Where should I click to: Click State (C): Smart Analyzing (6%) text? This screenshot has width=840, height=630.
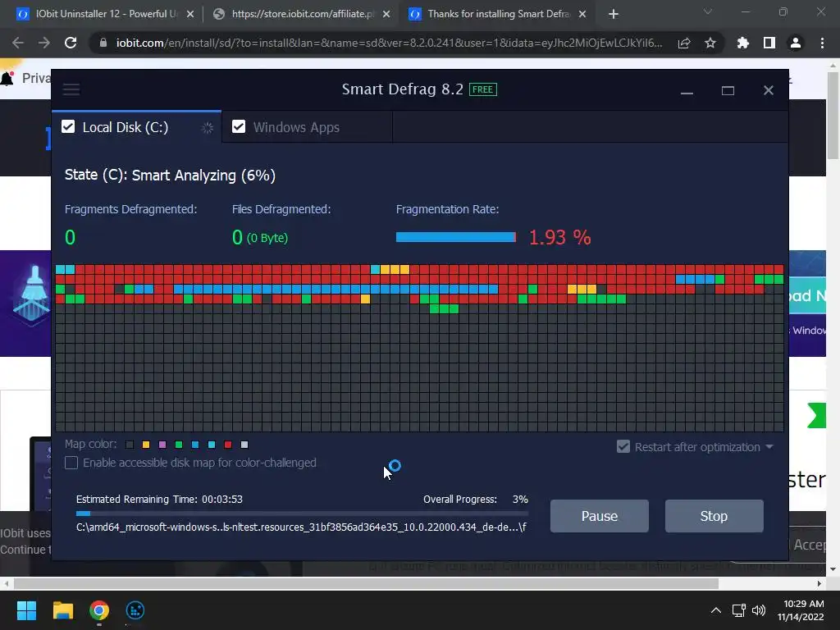(170, 176)
